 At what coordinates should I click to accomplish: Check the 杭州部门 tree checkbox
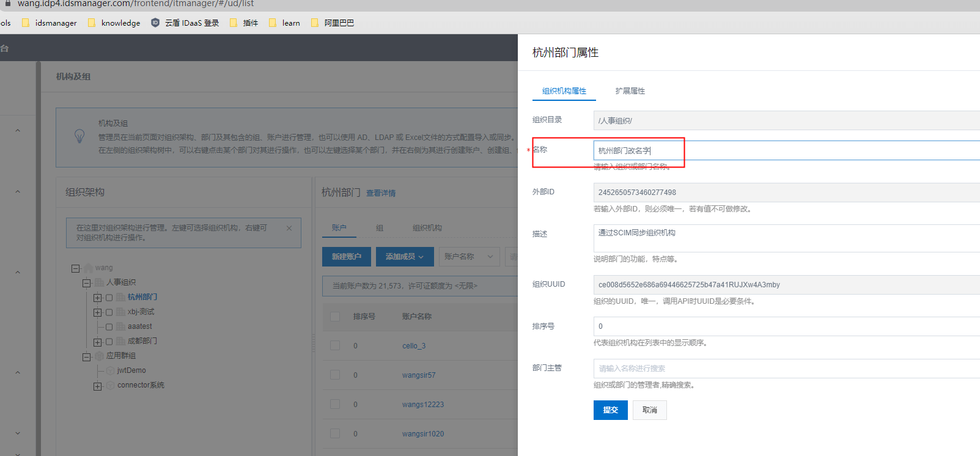[109, 298]
